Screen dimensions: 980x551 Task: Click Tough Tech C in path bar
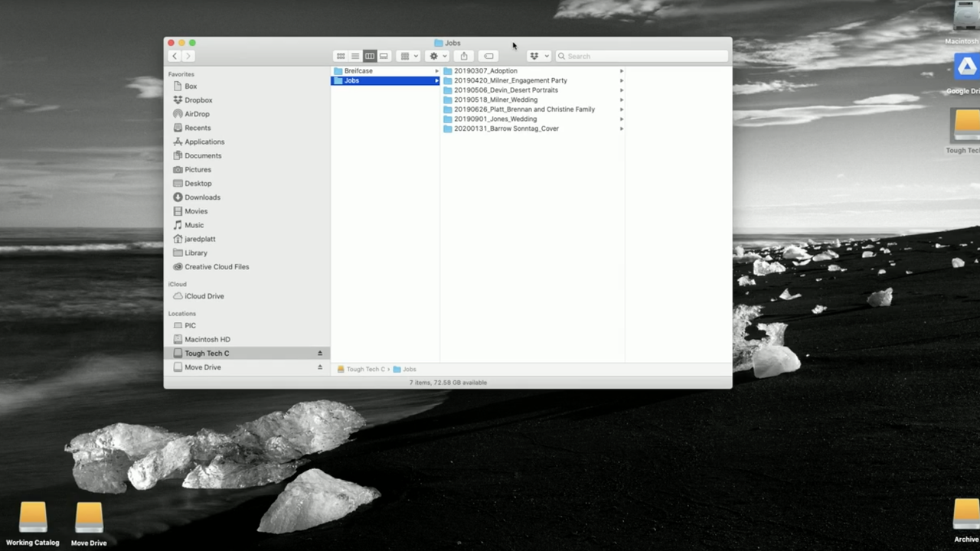tap(361, 369)
